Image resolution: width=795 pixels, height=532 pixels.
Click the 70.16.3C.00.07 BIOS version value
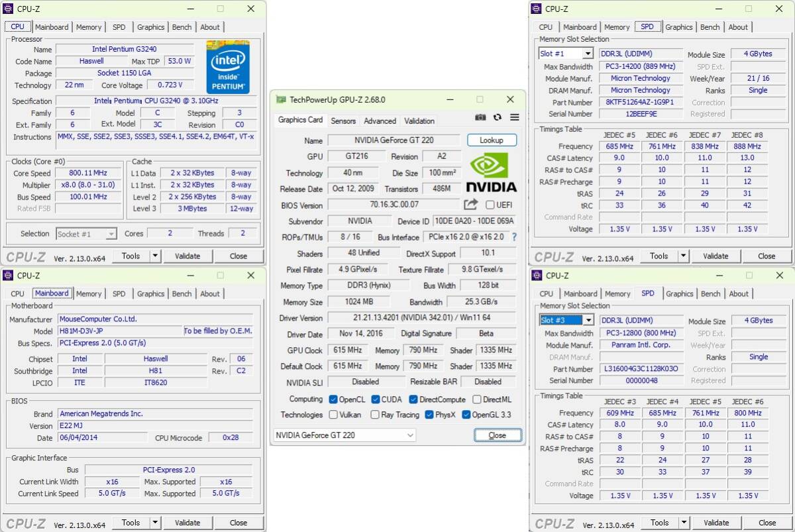coord(394,205)
